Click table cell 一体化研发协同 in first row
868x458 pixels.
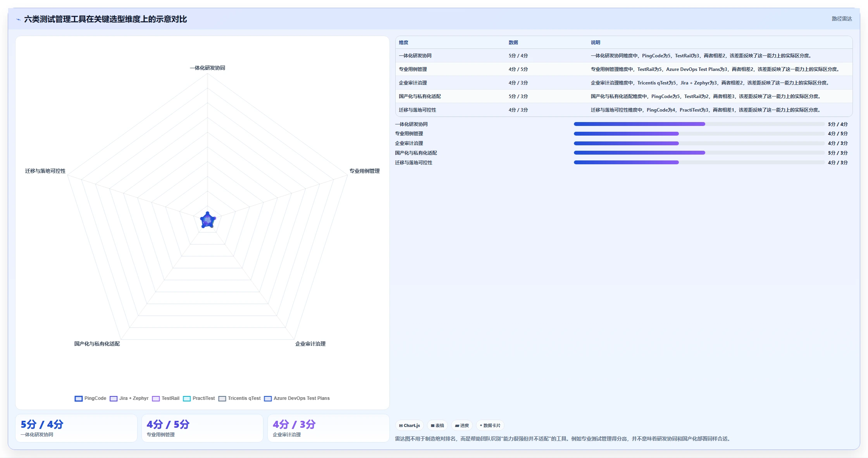click(415, 56)
